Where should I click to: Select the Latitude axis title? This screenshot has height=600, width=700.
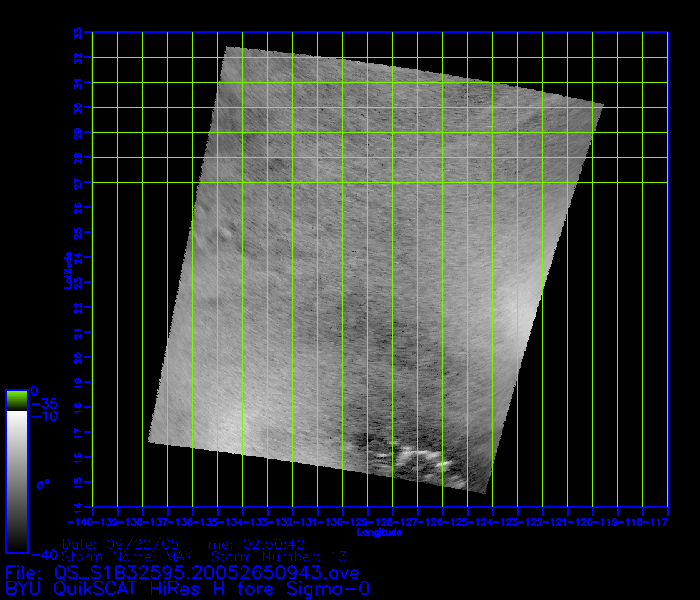click(x=69, y=269)
